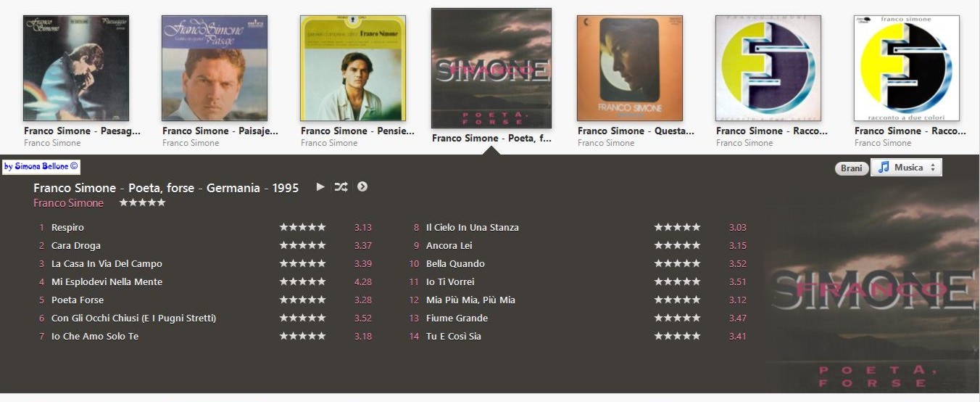
Task: Click the Franco Simone artist link
Action: pos(68,203)
